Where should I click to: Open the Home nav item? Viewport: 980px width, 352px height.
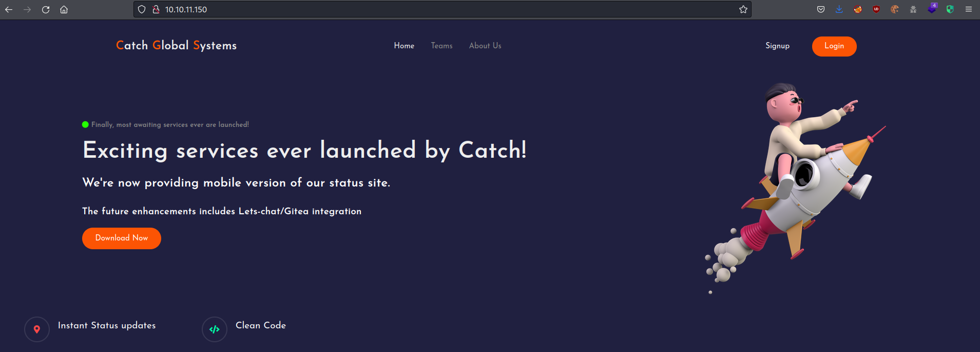click(x=404, y=46)
